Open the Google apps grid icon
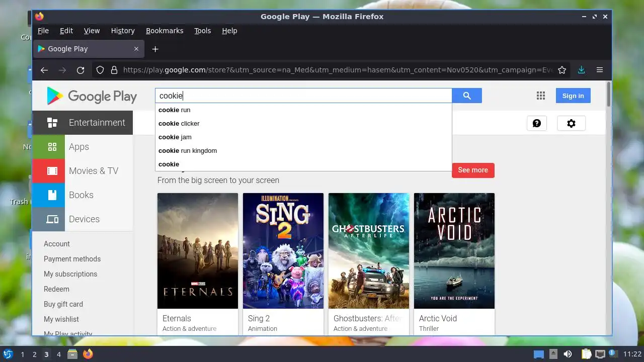Viewport: 644px width, 362px height. (x=541, y=96)
